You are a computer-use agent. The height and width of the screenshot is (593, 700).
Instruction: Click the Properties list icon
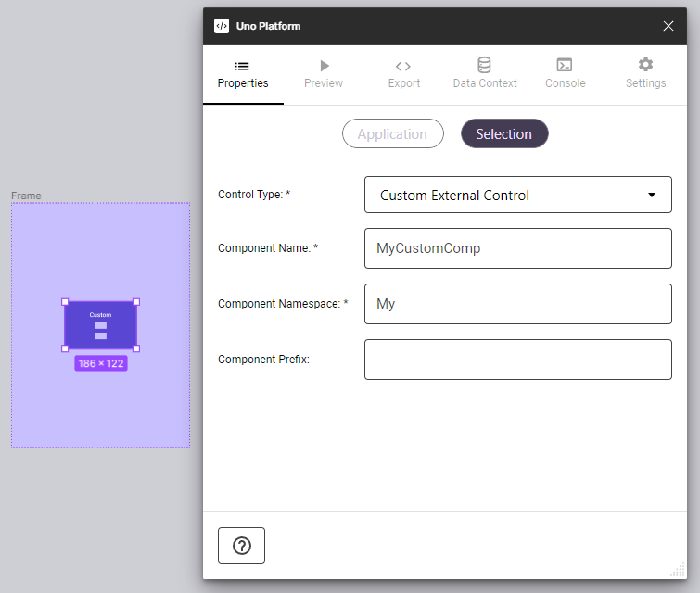tap(242, 66)
